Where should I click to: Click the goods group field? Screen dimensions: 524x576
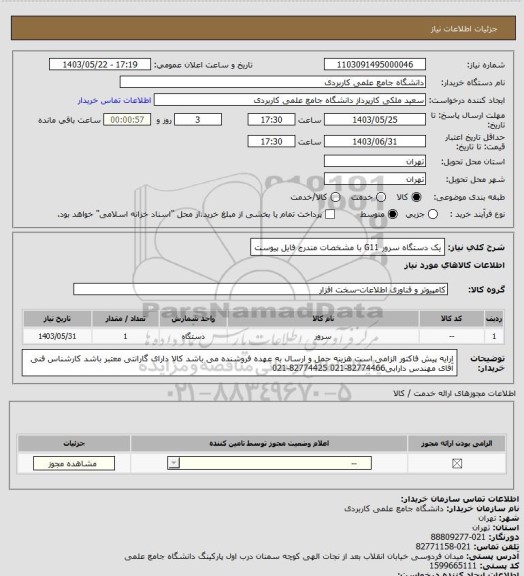261,289
